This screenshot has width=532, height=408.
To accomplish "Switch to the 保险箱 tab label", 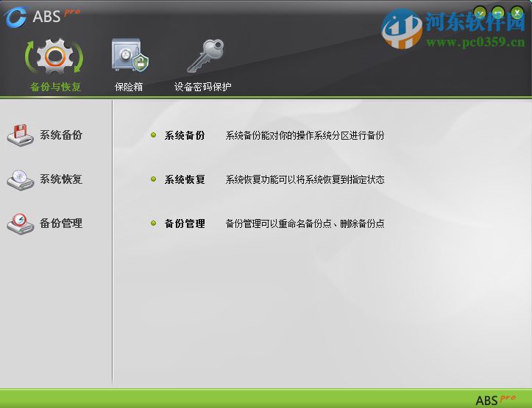I will pyautogui.click(x=129, y=87).
